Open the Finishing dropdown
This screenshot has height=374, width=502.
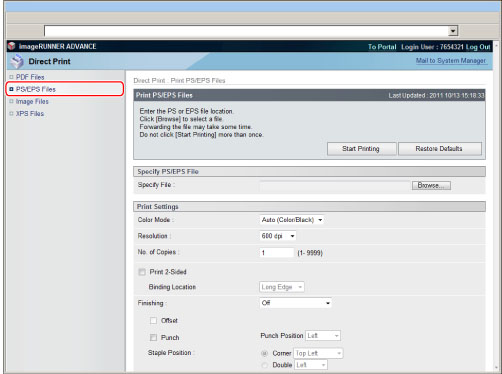click(x=295, y=303)
